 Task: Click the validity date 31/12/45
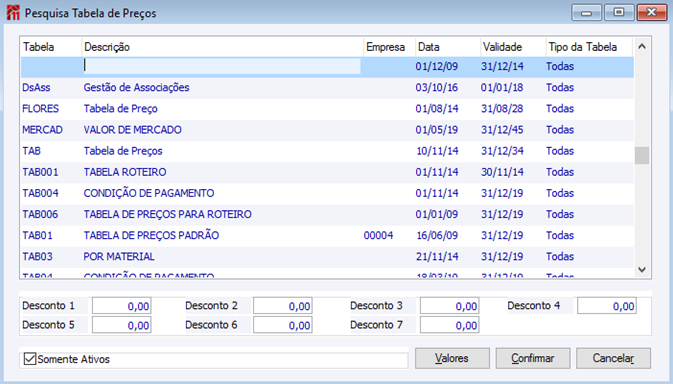coord(502,130)
